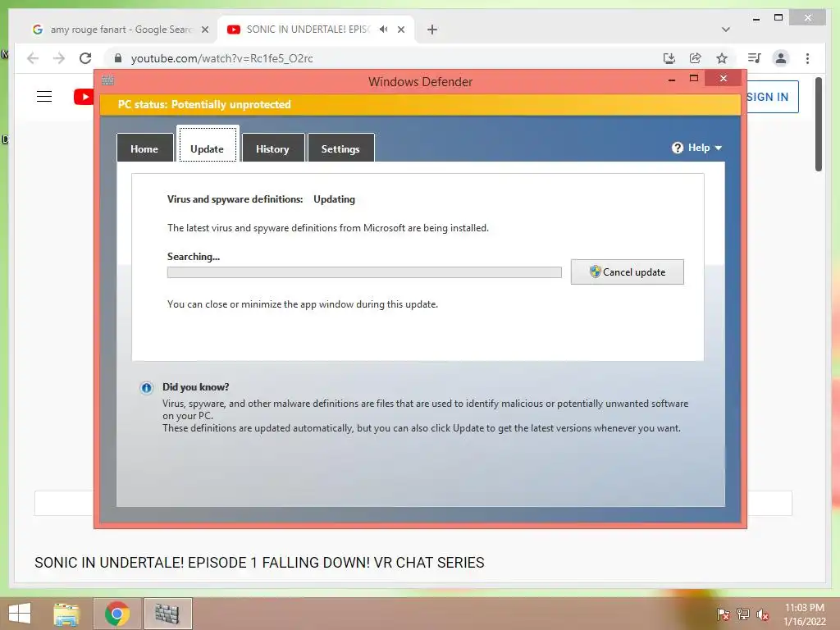Click the PC status: Potentially unprotected banner
Image resolution: width=840 pixels, height=630 pixels.
[420, 104]
